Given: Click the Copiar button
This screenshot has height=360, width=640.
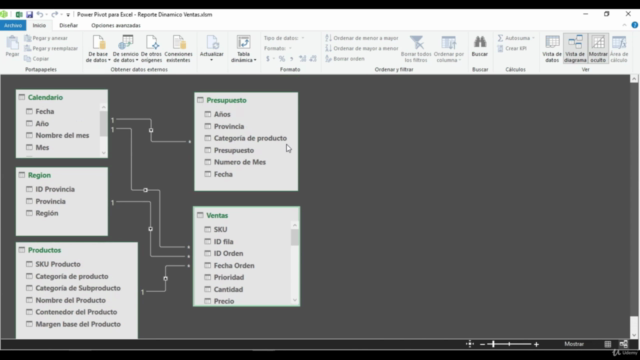Looking at the screenshot, I should coord(36,59).
